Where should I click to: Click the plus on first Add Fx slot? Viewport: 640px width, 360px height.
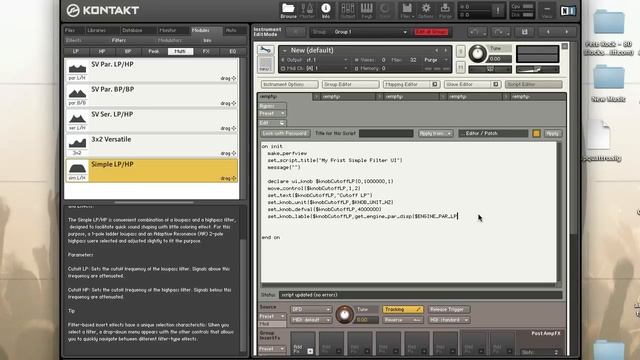click(x=310, y=351)
